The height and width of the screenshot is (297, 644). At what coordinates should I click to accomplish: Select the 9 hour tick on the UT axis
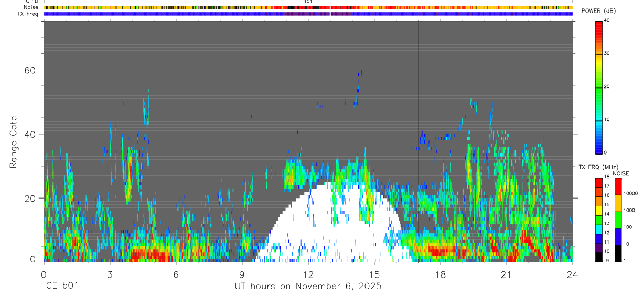click(242, 274)
